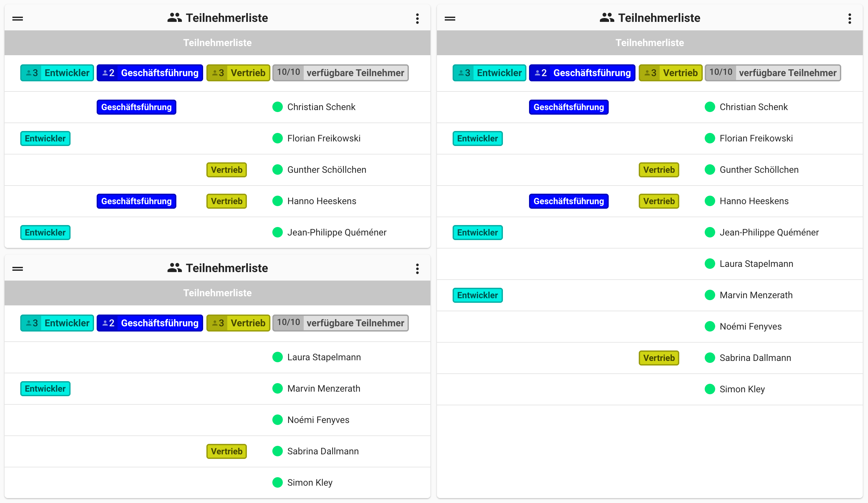The height and width of the screenshot is (503, 868).
Task: Click the verfügbare Teilnehmer chip in the right card
Action: [773, 73]
